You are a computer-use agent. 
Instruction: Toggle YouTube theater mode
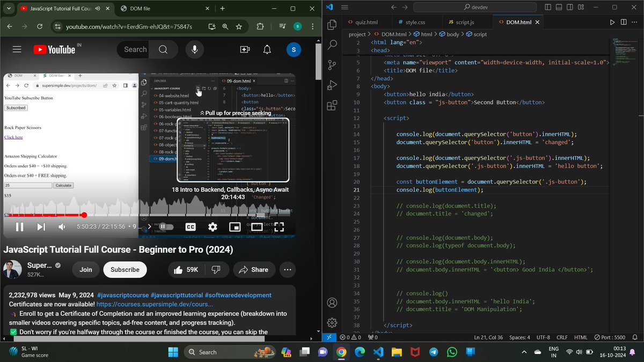pos(257,227)
